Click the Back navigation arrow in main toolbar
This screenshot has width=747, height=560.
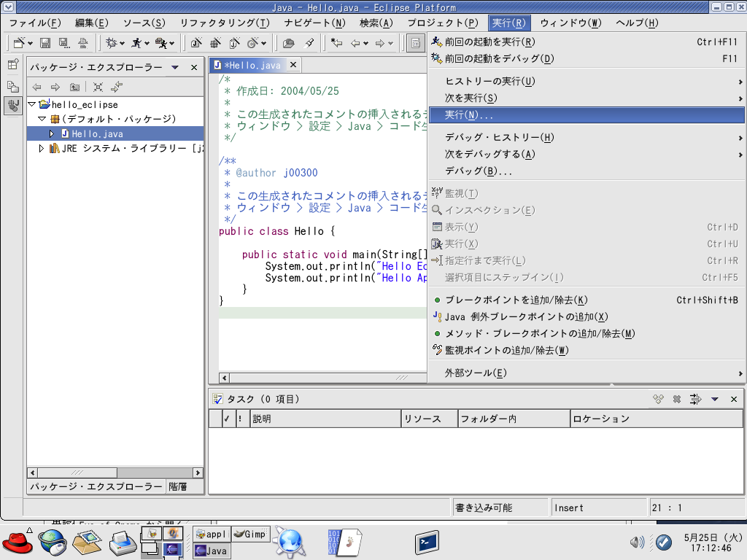(355, 43)
